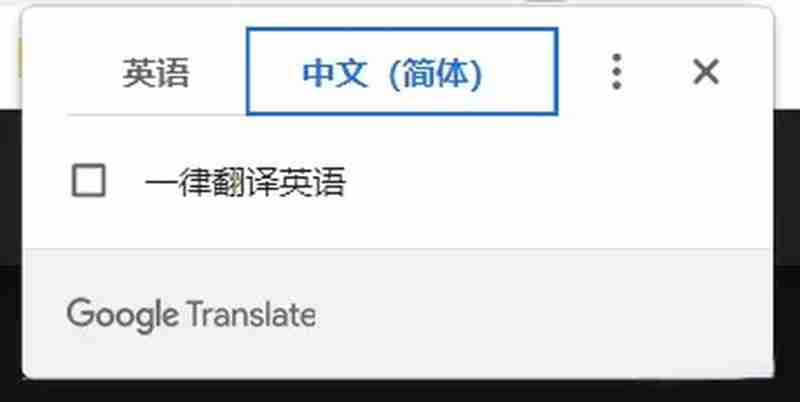Click the word Google in the footer logo
The height and width of the screenshot is (402, 800).
pyautogui.click(x=122, y=315)
